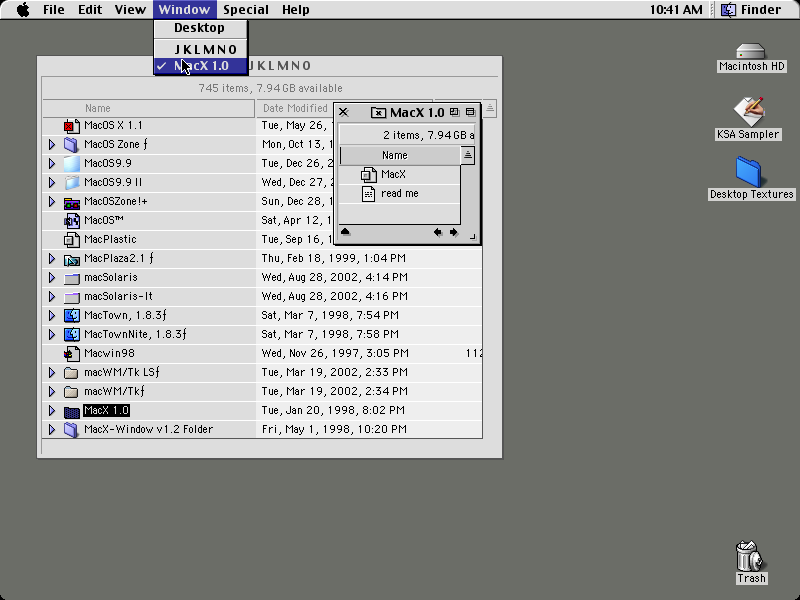Select the MacOS9.9 II folder icon
Screen dimensions: 800x600
(72, 182)
